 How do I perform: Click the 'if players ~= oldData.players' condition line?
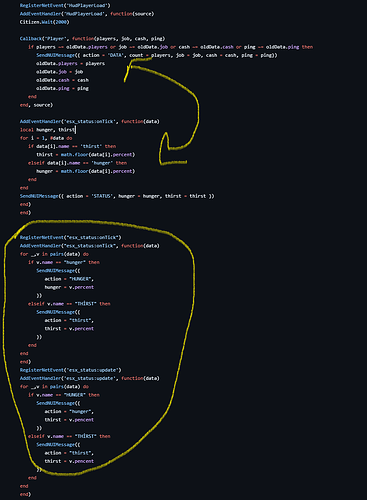[x=170, y=47]
